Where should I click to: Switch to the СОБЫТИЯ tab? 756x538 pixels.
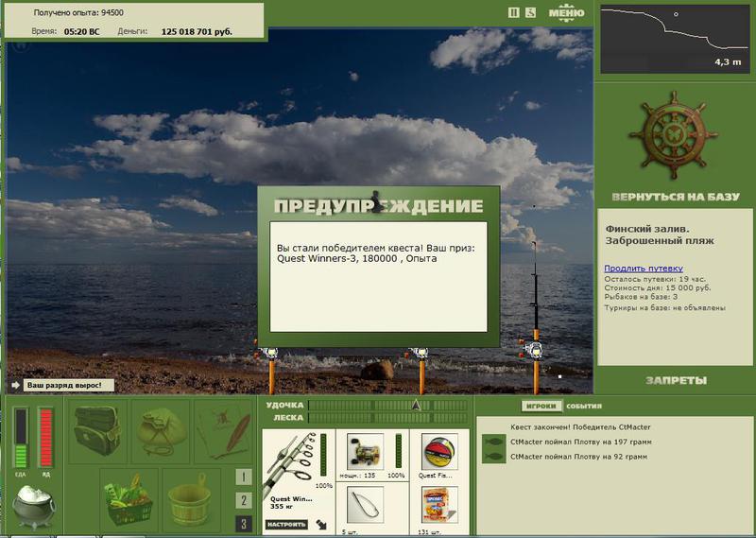584,406
